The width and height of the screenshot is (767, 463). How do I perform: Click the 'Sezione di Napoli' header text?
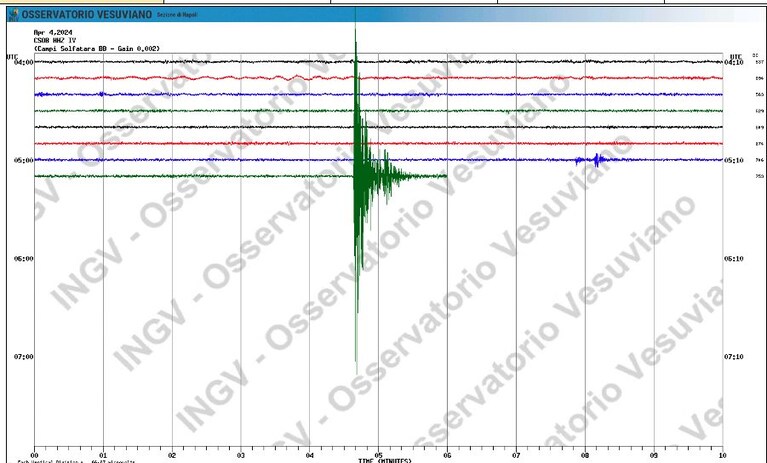[x=177, y=15]
